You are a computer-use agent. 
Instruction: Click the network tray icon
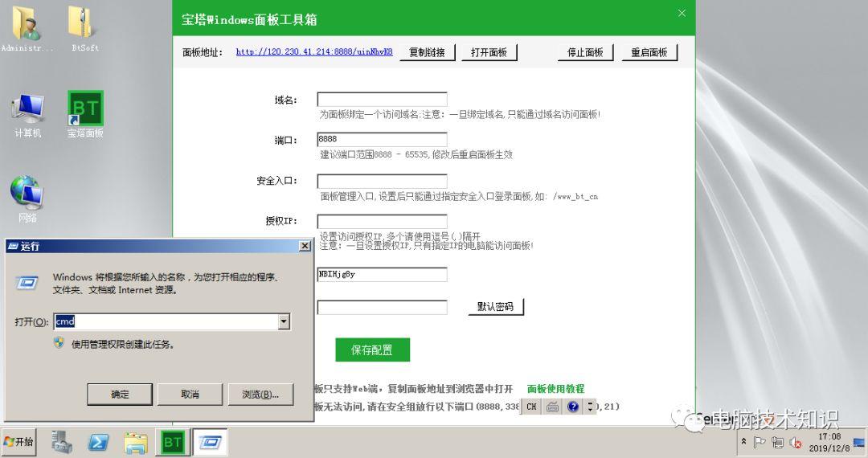tap(778, 442)
